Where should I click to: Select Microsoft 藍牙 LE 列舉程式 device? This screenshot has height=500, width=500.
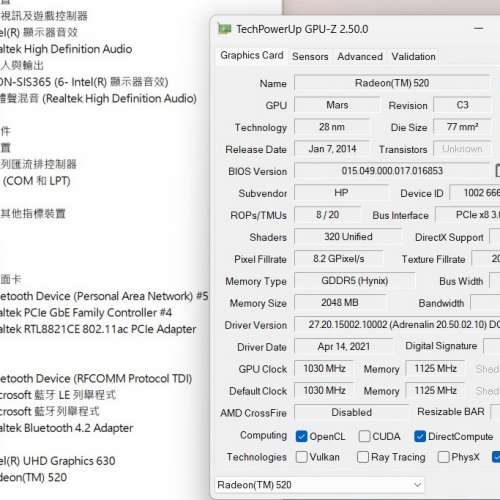point(58,395)
